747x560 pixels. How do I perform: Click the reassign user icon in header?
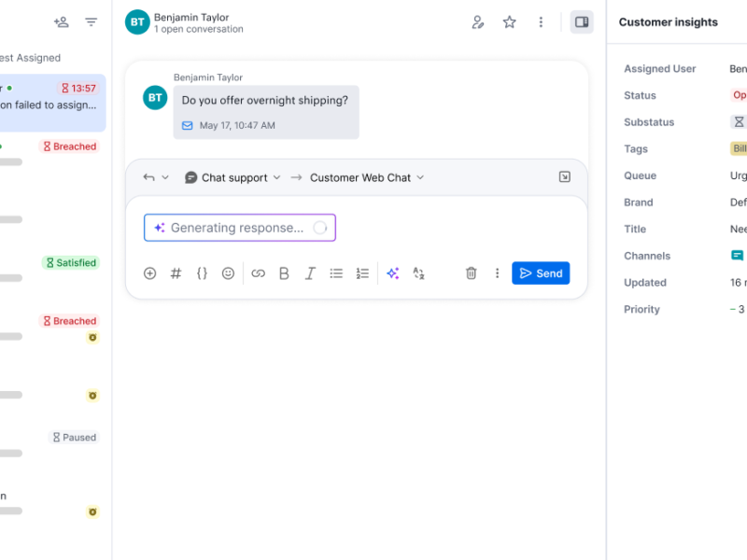[478, 22]
